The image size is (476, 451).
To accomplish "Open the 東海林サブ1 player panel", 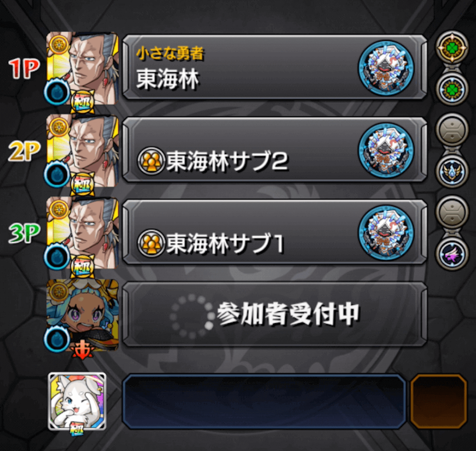I will (274, 233).
